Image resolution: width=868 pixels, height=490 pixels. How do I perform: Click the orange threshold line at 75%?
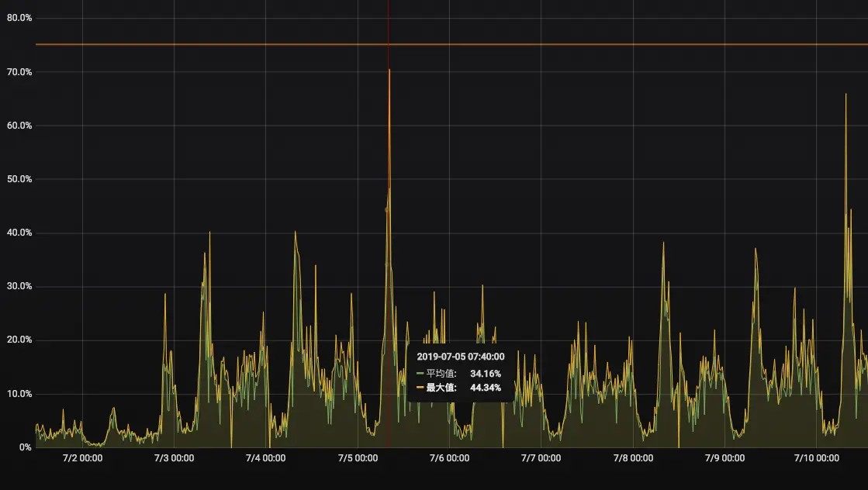pos(451,44)
